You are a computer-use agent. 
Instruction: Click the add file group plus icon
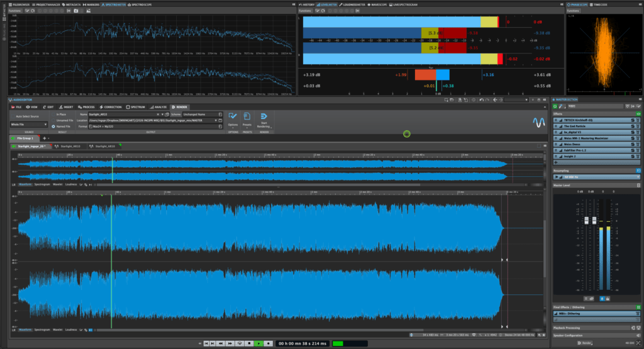point(44,138)
